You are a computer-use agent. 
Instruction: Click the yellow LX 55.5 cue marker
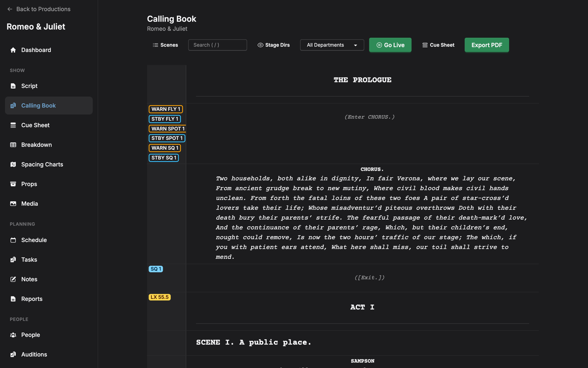(159, 297)
